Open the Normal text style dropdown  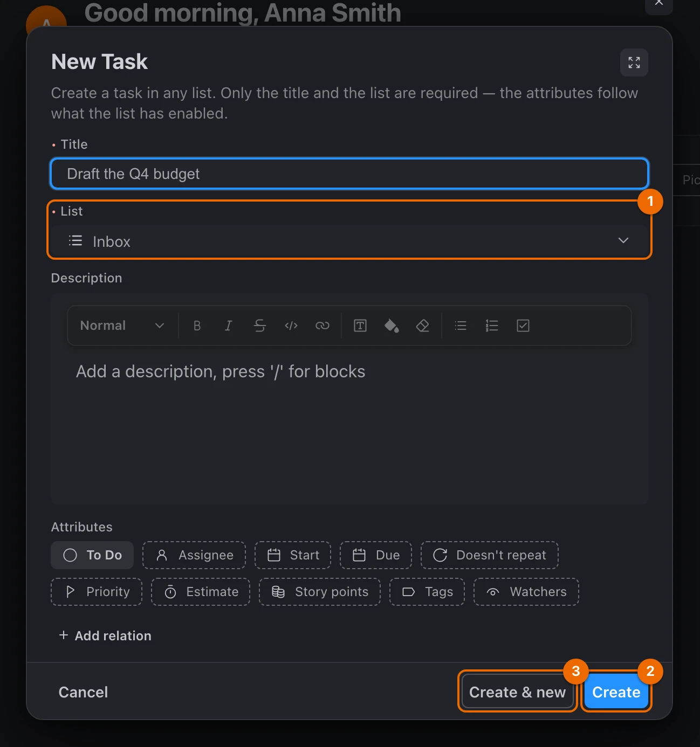point(122,326)
